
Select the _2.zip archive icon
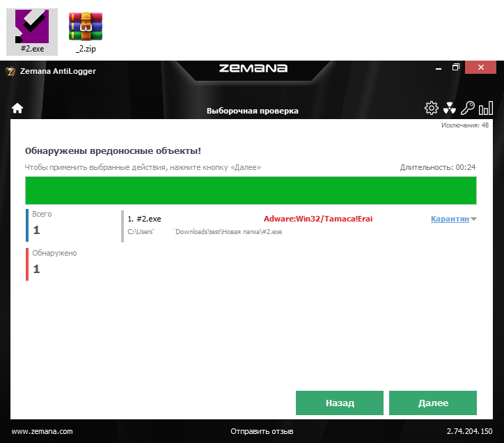tap(86, 31)
